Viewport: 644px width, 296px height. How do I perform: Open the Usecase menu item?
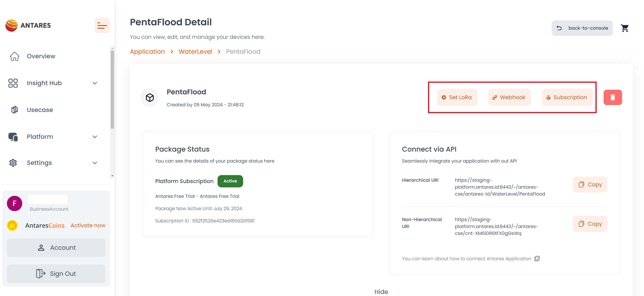click(x=40, y=110)
